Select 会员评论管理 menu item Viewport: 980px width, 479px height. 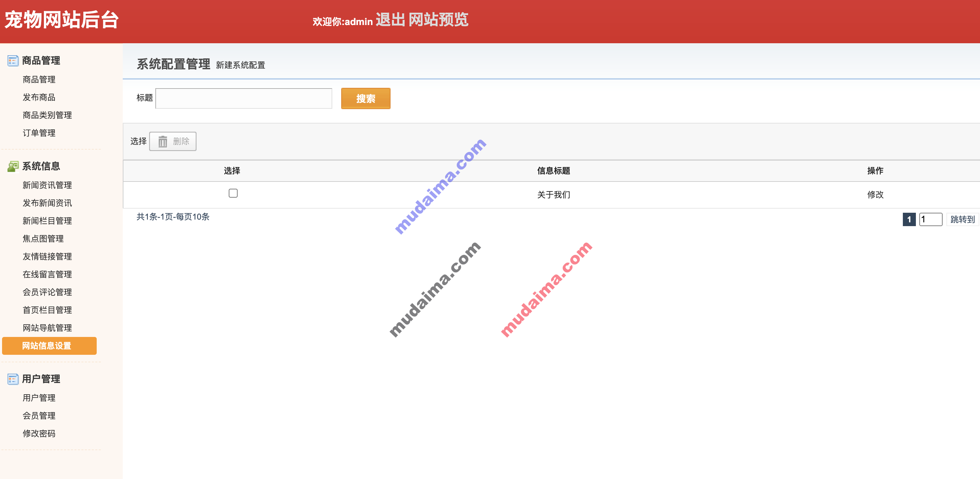tap(47, 292)
